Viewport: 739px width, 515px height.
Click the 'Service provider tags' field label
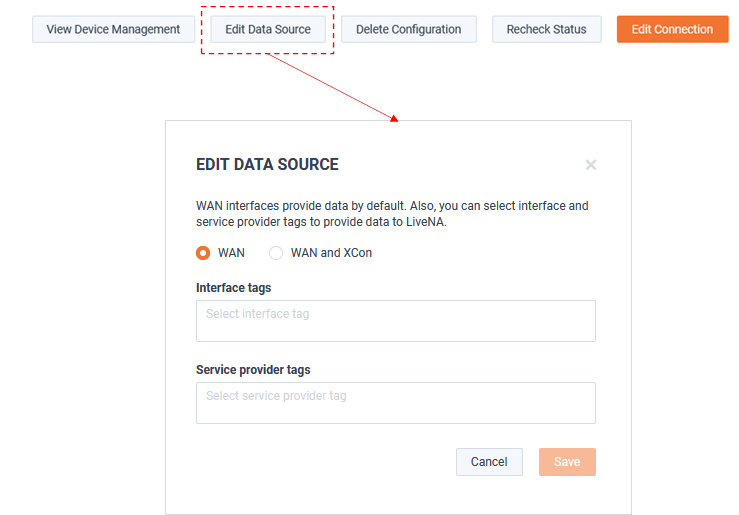(x=253, y=370)
